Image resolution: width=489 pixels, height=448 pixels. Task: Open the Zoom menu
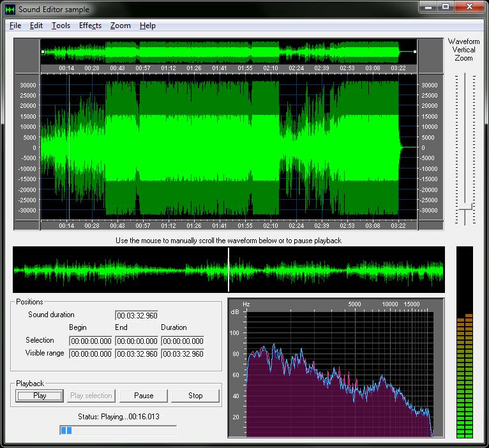tap(120, 26)
